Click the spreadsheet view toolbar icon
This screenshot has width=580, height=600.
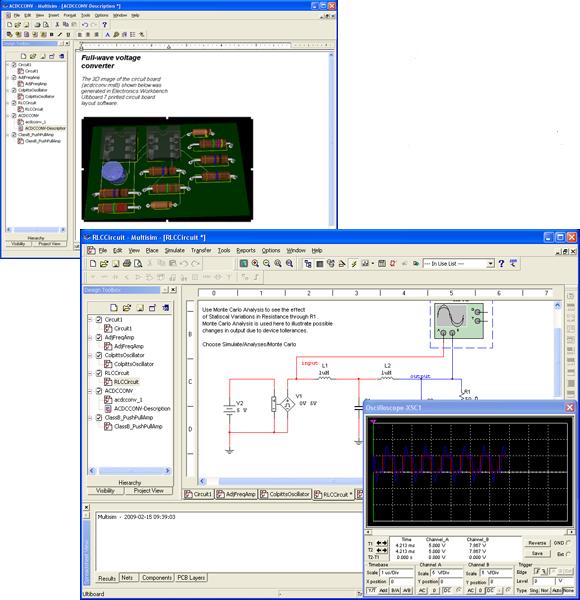(319, 264)
